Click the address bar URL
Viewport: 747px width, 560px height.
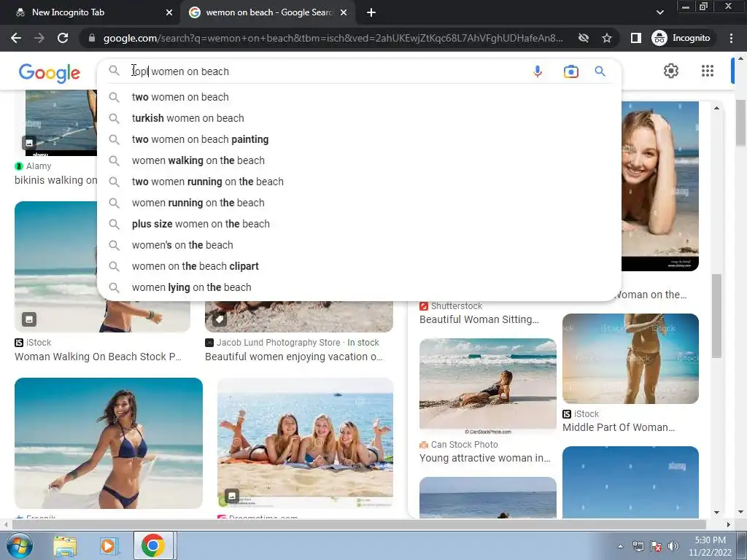333,38
